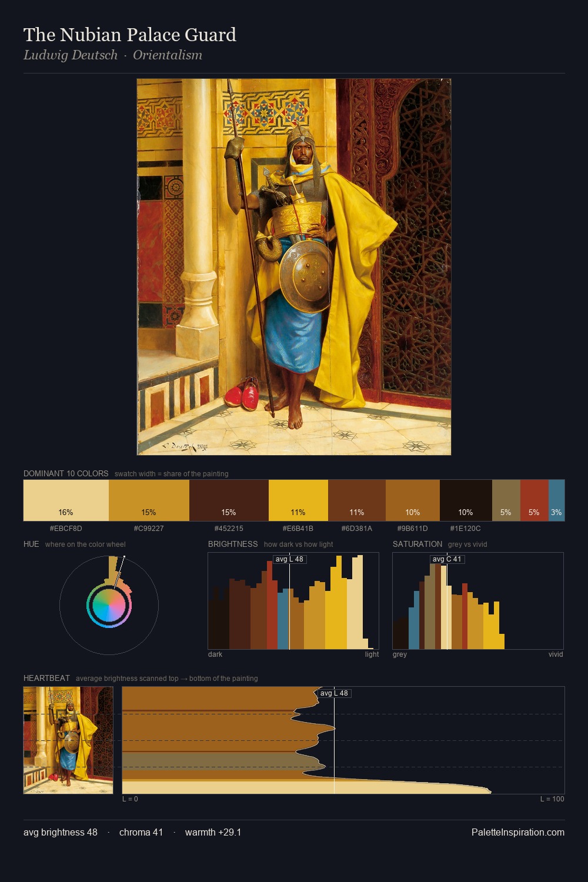The image size is (588, 882).
Task: Open the main painting image
Action: tap(294, 267)
